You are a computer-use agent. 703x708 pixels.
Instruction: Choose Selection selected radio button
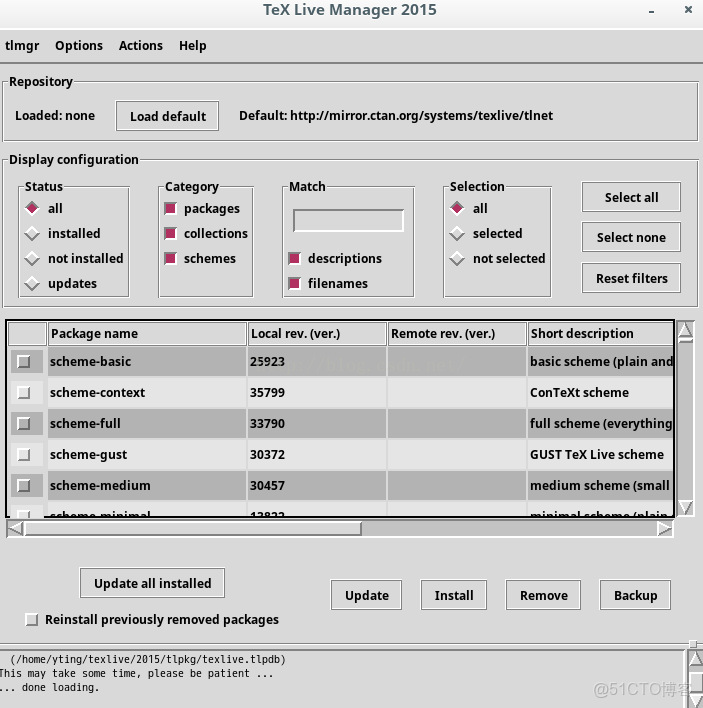pos(457,233)
